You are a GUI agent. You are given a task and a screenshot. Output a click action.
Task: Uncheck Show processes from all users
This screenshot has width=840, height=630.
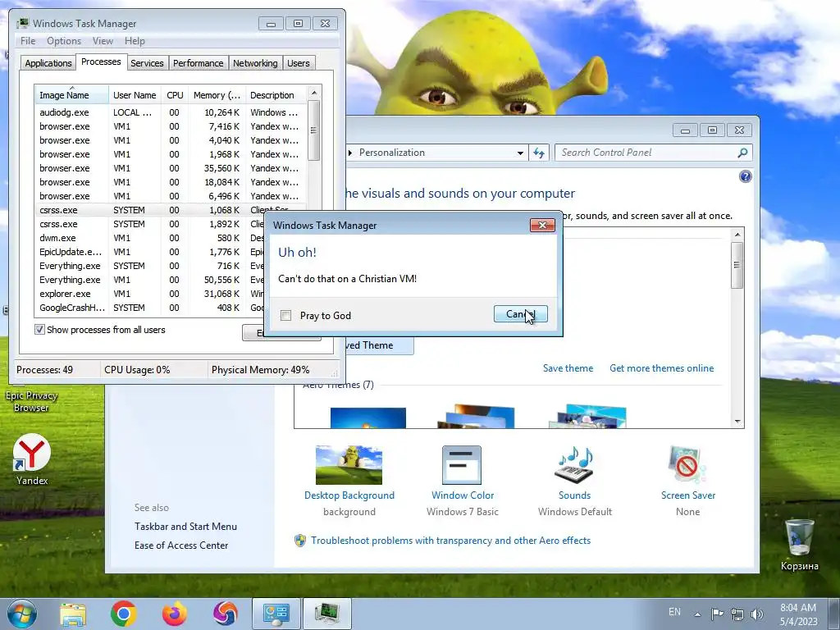(x=39, y=330)
